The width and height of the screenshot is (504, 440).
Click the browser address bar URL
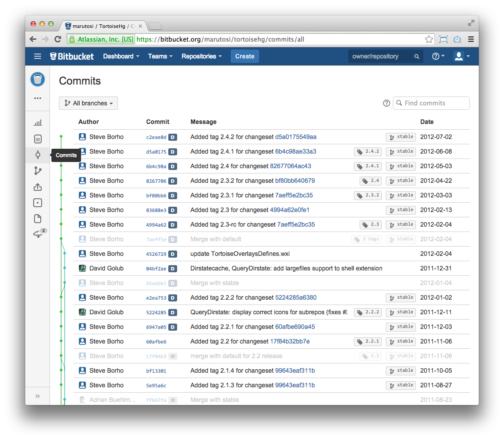[220, 39]
